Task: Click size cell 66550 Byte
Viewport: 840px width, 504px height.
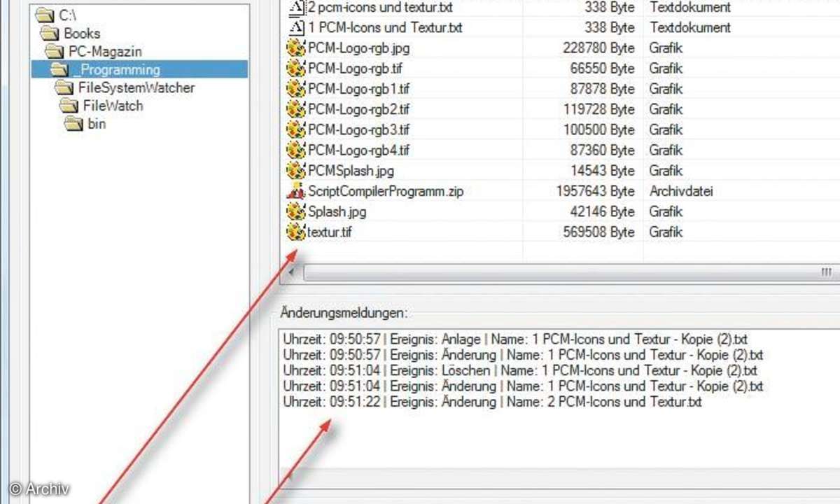Action: tap(602, 69)
